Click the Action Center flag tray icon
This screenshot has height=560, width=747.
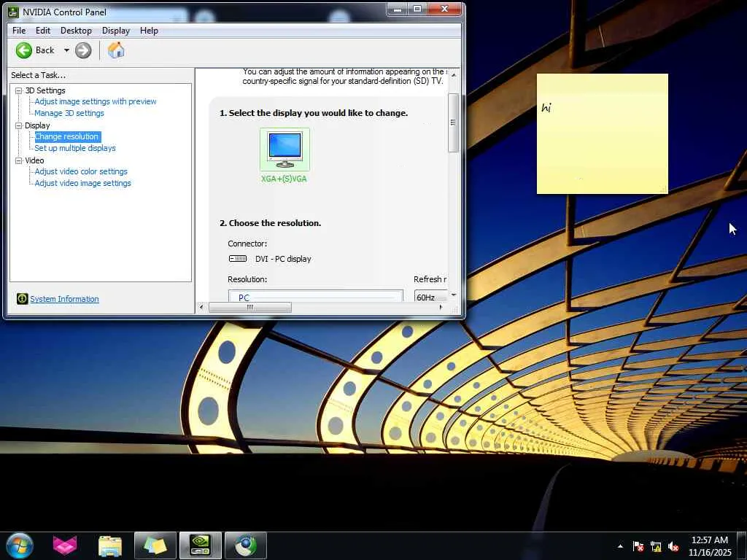[638, 546]
